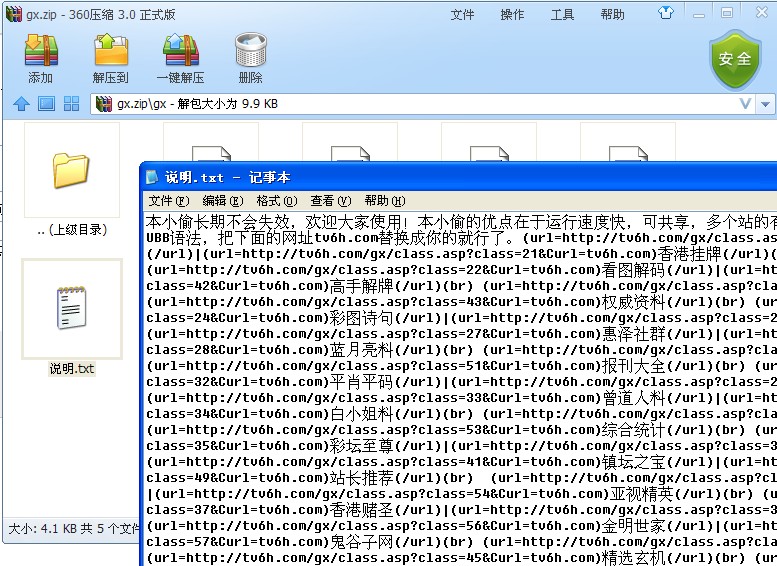Maximize the 360压缩 window

pos(727,13)
